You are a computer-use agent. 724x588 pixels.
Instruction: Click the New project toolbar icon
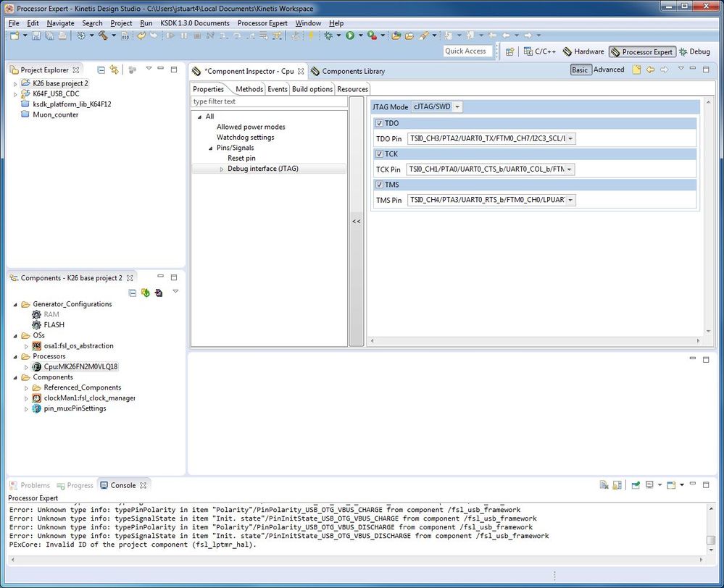tap(14, 35)
